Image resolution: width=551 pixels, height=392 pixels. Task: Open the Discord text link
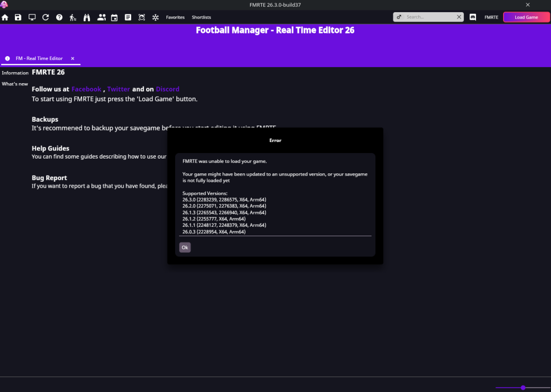coord(168,89)
